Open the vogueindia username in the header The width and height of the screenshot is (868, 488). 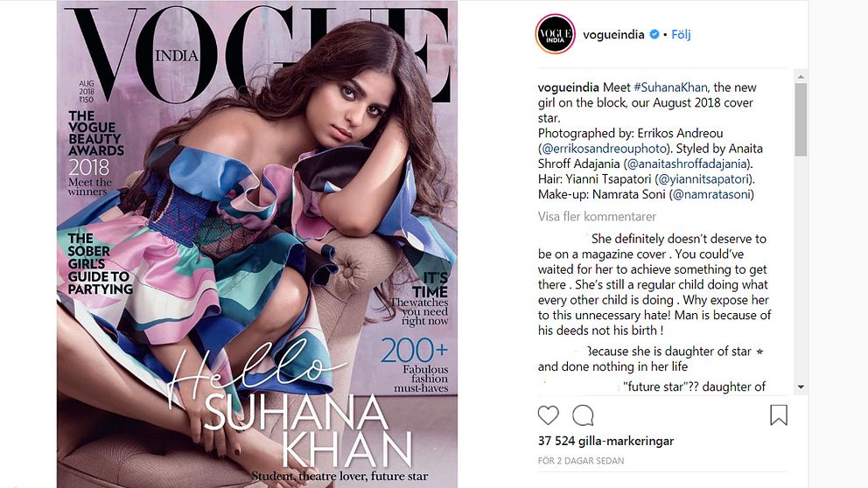(613, 34)
